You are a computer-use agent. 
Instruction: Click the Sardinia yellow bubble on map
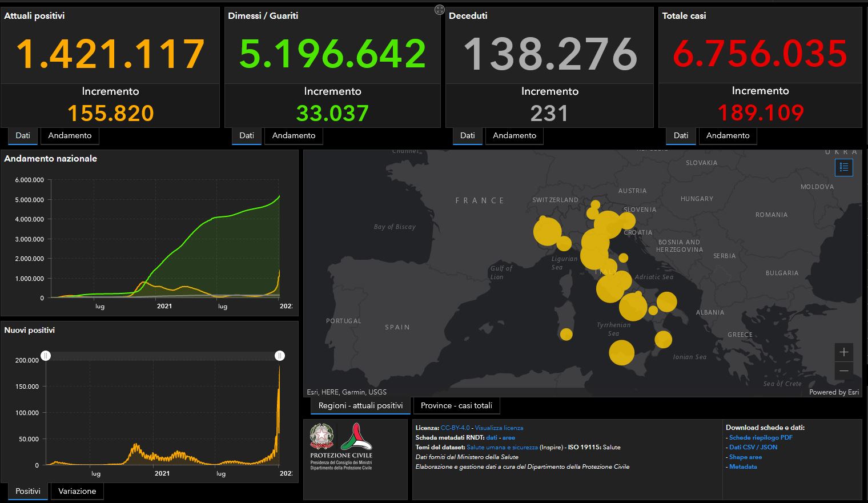pyautogui.click(x=566, y=334)
